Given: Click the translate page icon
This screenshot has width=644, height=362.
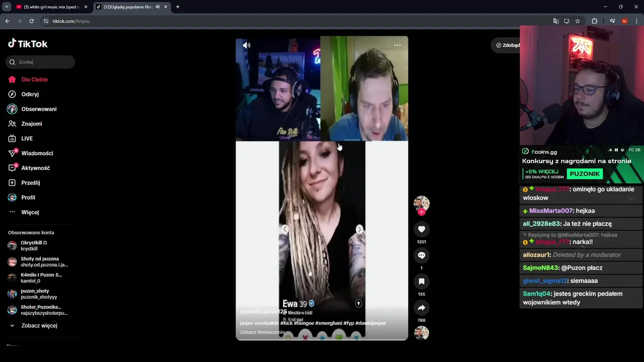Looking at the screenshot, I should tap(556, 21).
